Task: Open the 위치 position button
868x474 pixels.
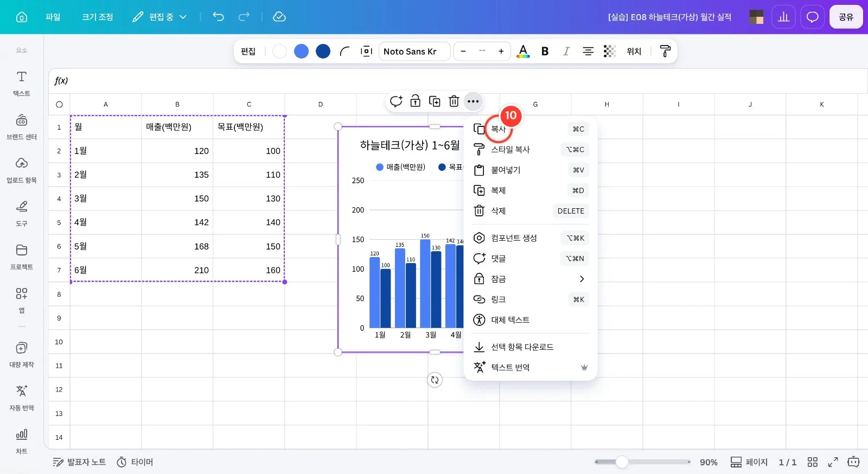Action: click(634, 52)
